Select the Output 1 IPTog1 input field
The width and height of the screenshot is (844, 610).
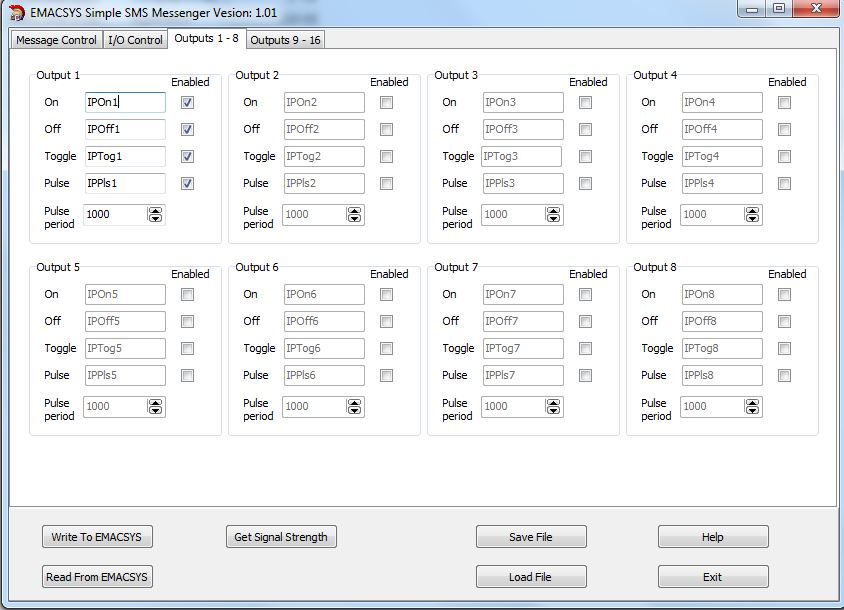124,156
